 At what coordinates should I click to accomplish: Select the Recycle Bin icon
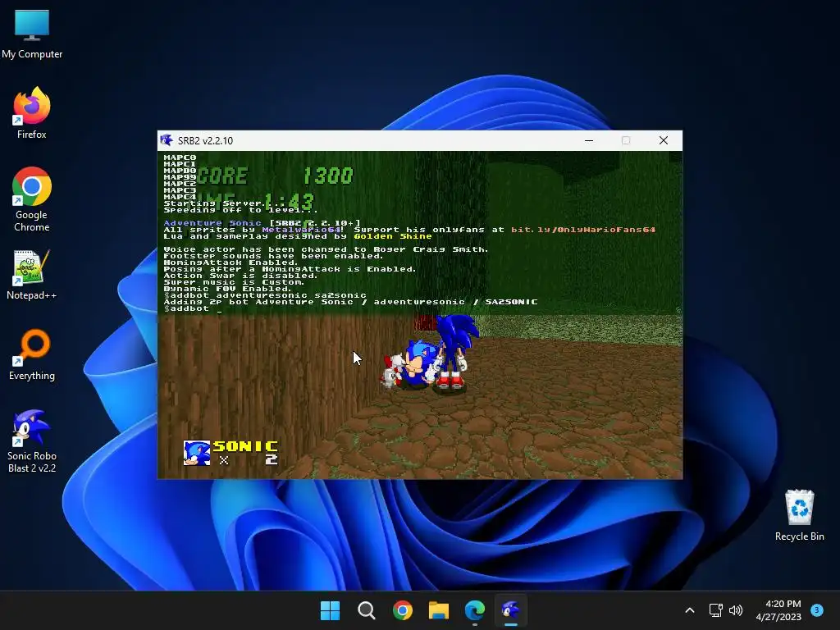pyautogui.click(x=799, y=515)
